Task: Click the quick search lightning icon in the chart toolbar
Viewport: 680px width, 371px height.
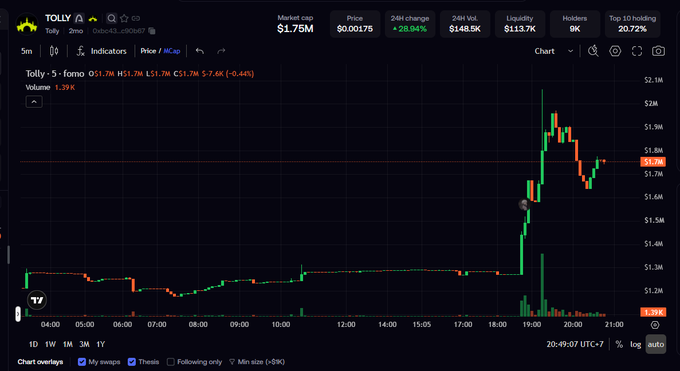Action: point(593,51)
